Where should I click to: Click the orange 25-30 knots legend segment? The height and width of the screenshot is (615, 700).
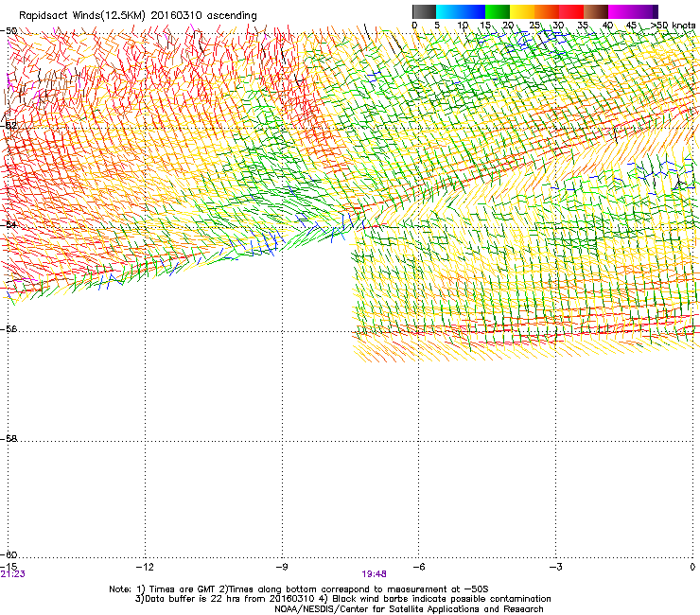click(x=547, y=11)
